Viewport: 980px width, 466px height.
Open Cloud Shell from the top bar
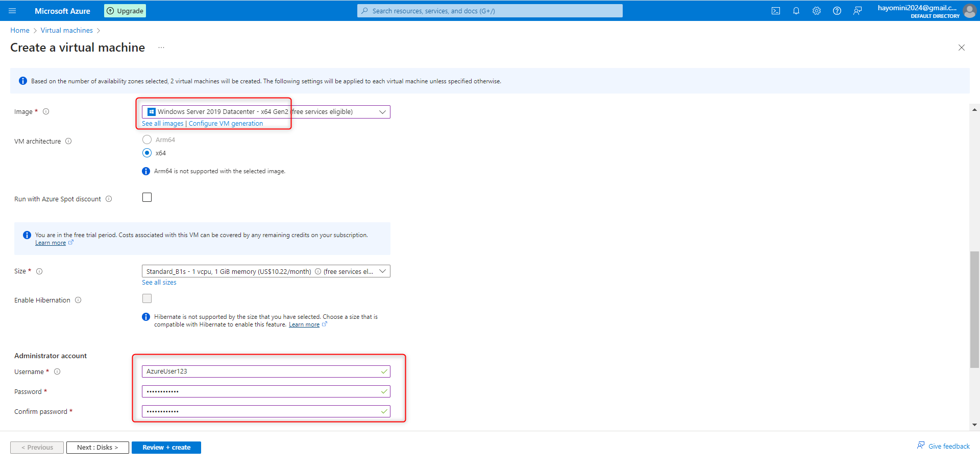776,11
